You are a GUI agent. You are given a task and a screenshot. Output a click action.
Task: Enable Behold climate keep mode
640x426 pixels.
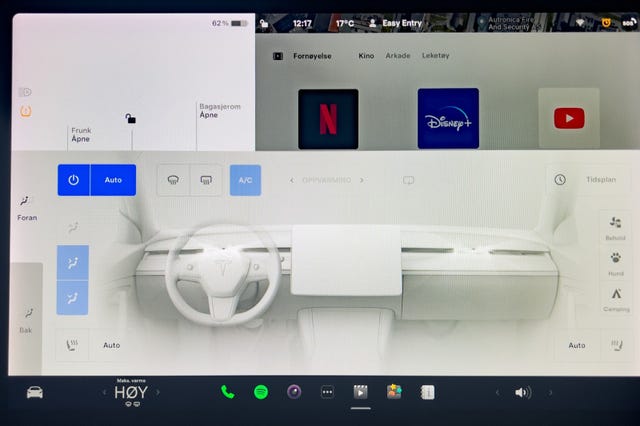point(616,228)
